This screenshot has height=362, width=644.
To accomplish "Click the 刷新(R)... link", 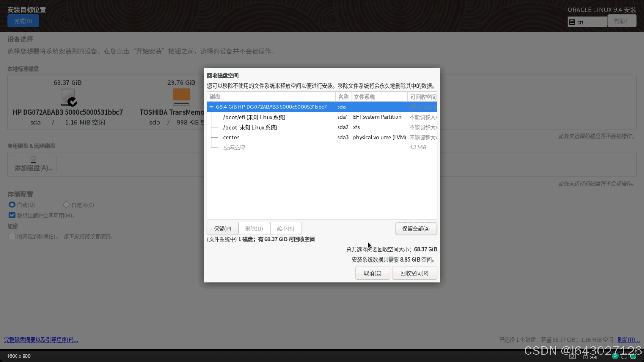I will [628, 340].
